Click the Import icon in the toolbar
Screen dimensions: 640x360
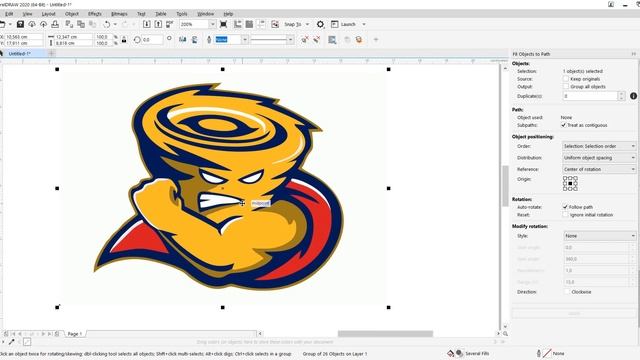(147, 24)
